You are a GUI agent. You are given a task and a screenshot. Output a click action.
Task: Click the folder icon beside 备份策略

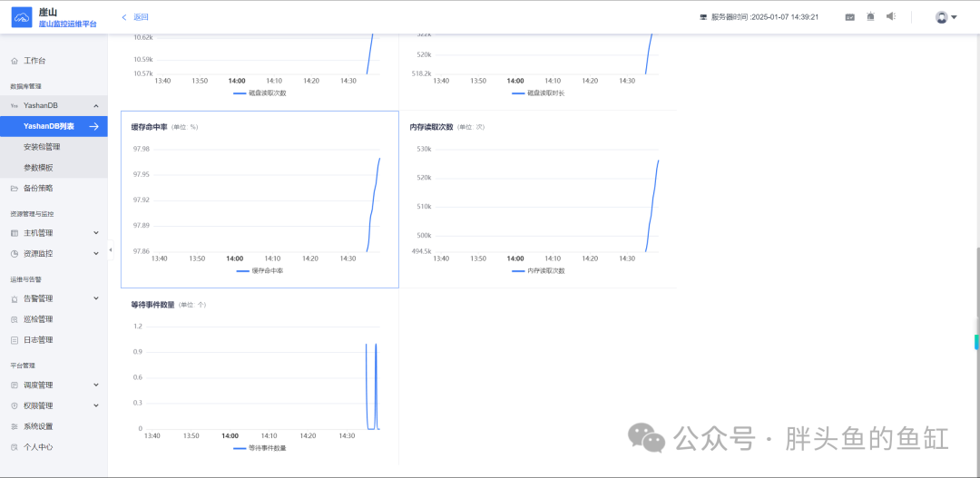pos(15,188)
